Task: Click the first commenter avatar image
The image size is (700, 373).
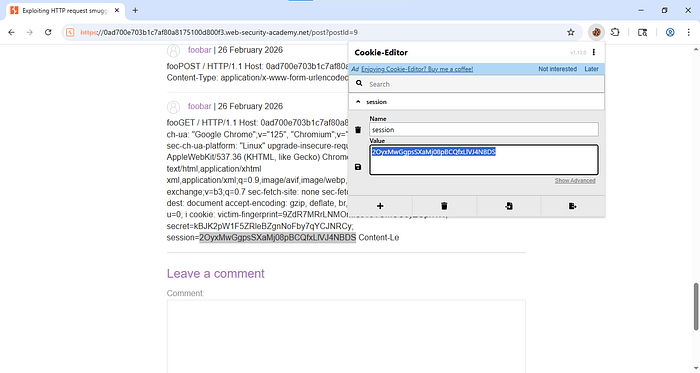Action: point(173,51)
